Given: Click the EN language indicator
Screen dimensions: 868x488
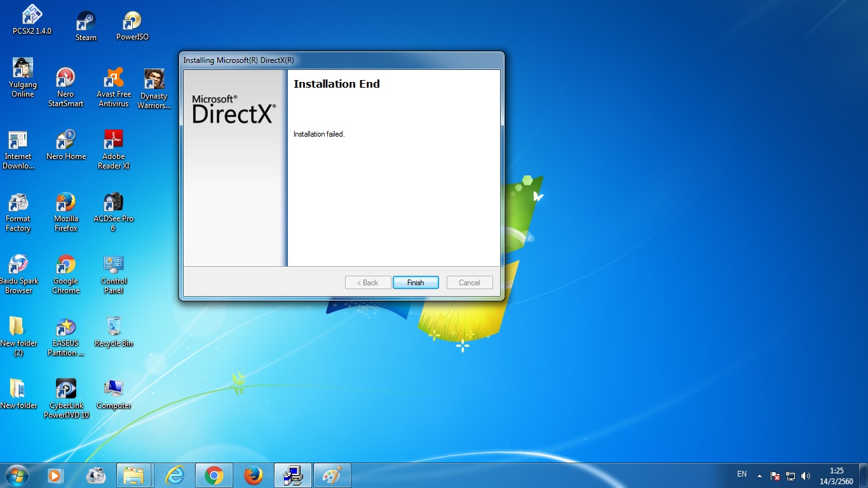Looking at the screenshot, I should click(x=742, y=474).
